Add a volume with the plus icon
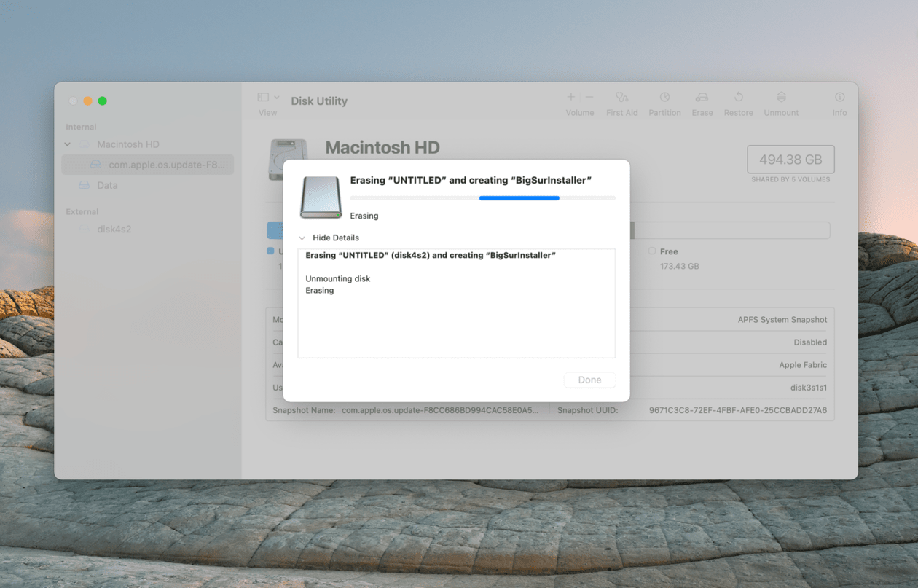Image resolution: width=918 pixels, height=588 pixels. click(571, 97)
